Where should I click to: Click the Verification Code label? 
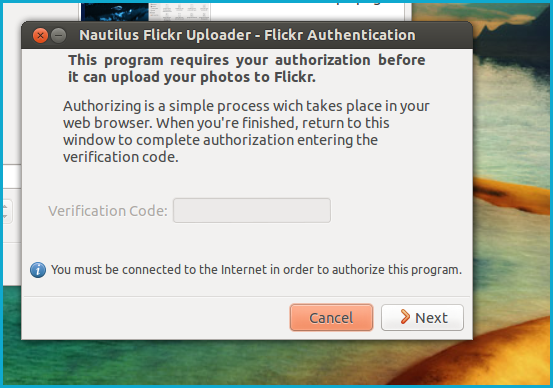click(108, 211)
